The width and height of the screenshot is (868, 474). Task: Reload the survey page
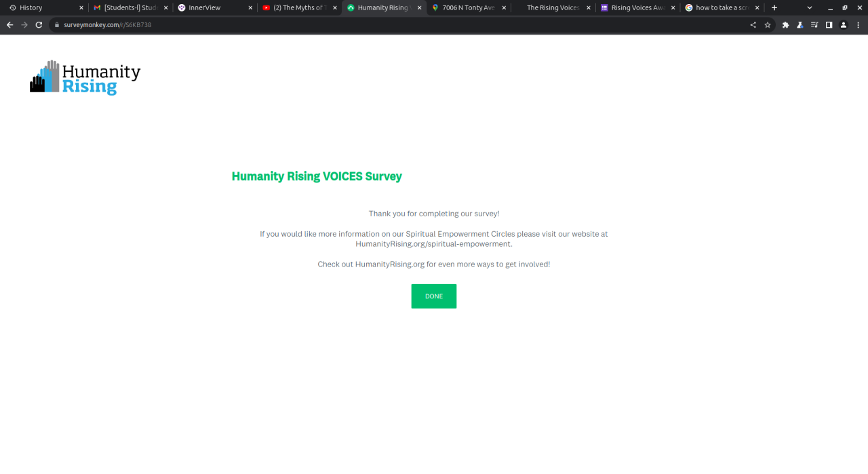[39, 25]
